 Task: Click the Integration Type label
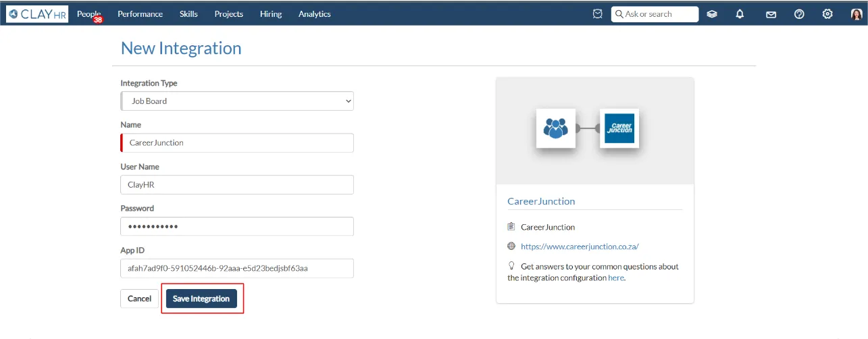click(149, 83)
